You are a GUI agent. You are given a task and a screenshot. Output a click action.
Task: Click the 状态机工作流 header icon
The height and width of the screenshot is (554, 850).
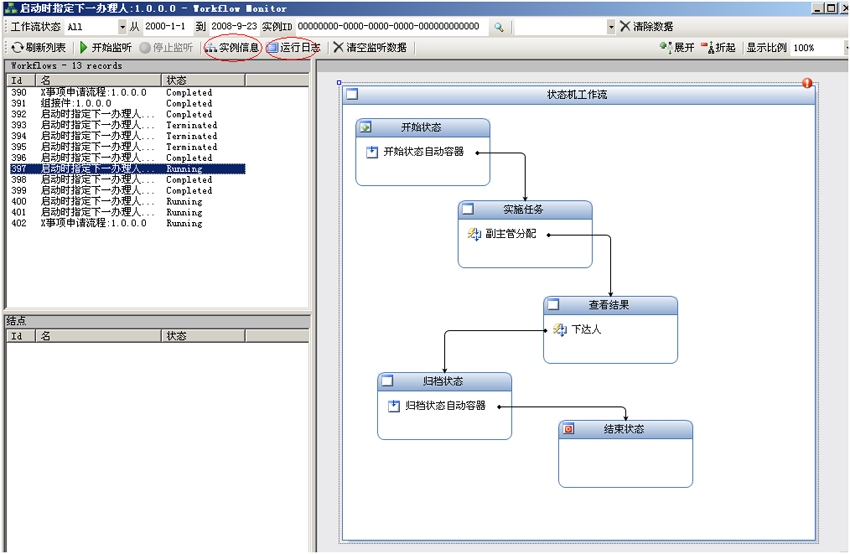[352, 94]
